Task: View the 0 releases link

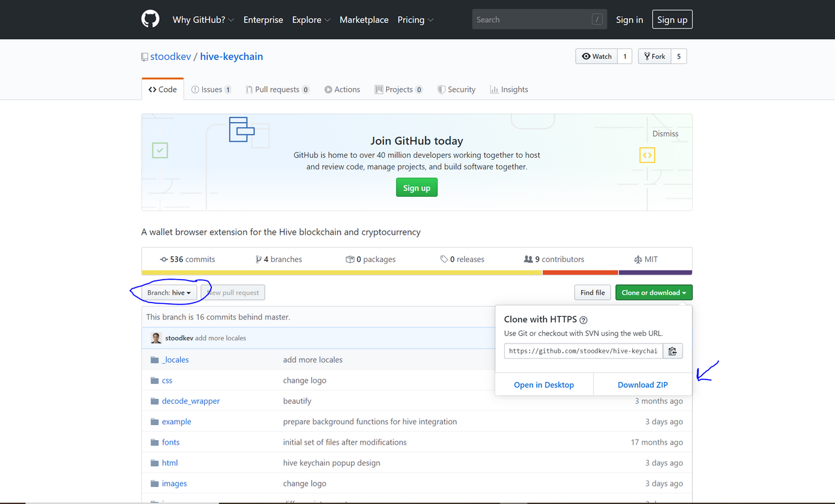Action: pos(463,259)
